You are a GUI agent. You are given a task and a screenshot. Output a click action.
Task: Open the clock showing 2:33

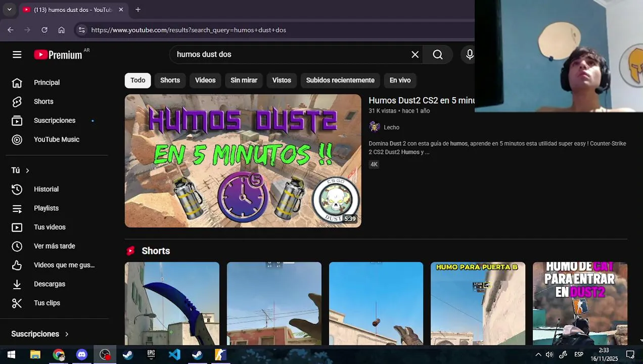(604, 354)
